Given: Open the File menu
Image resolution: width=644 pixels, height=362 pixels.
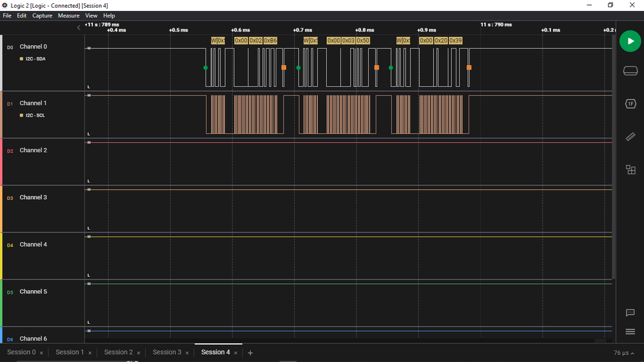Looking at the screenshot, I should [x=7, y=15].
